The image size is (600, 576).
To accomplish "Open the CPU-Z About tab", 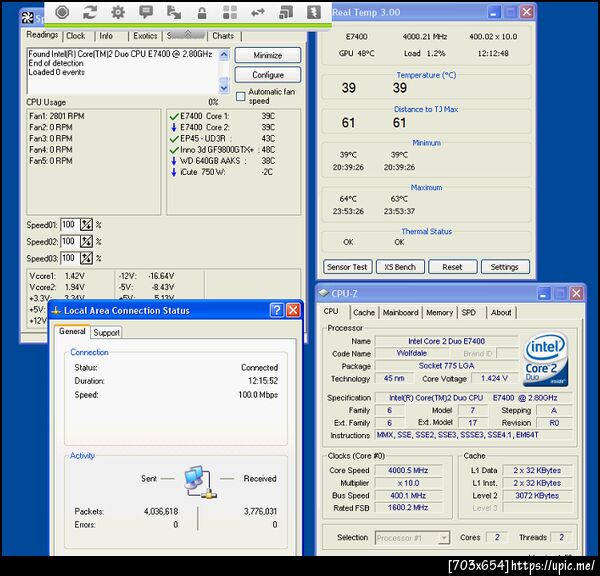I will click(501, 313).
